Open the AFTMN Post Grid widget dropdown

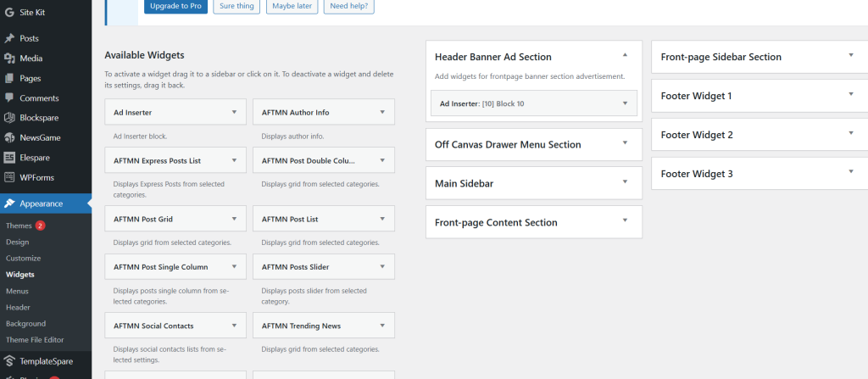point(234,219)
